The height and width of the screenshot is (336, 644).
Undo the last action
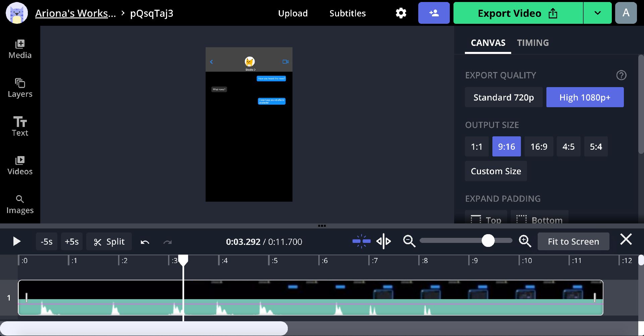(x=145, y=242)
